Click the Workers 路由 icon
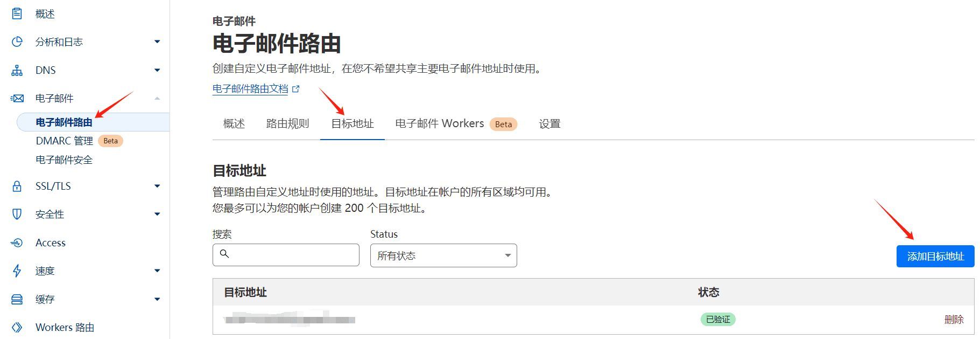Viewport: 980px width, 339px height. 17,327
